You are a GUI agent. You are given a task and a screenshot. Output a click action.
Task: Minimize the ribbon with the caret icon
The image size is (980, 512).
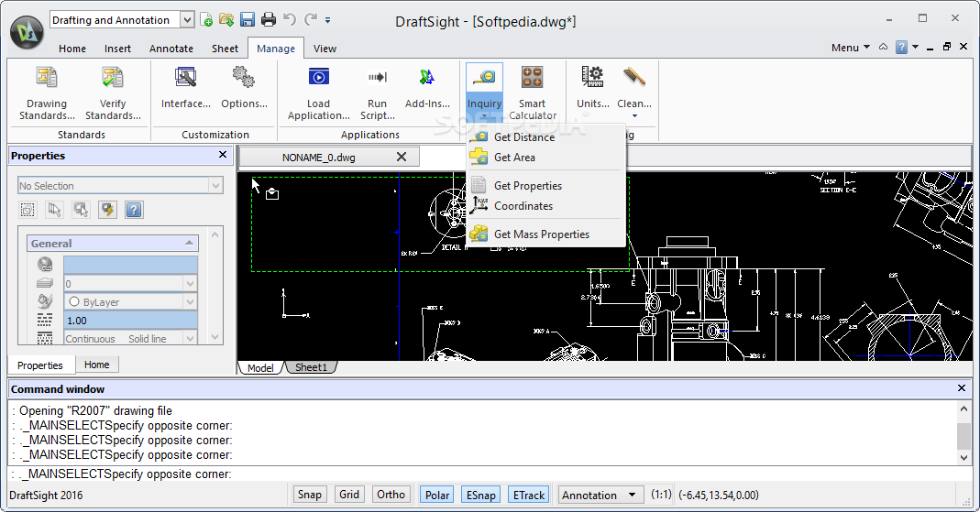pyautogui.click(x=883, y=48)
